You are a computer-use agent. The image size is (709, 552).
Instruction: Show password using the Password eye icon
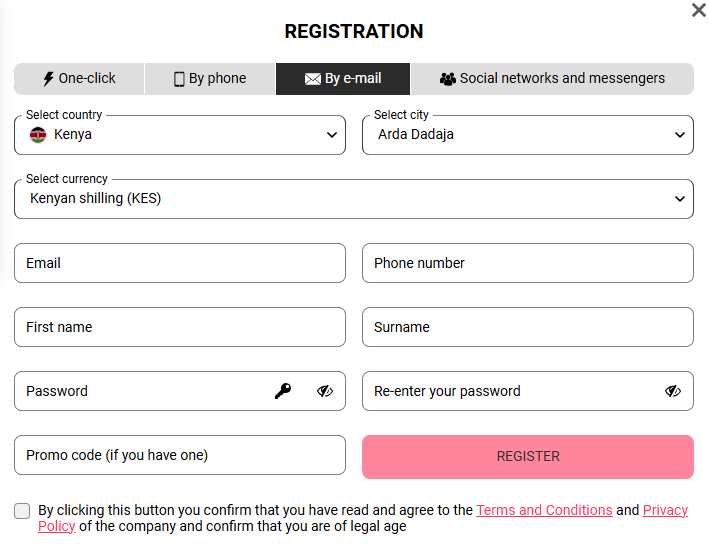[325, 391]
